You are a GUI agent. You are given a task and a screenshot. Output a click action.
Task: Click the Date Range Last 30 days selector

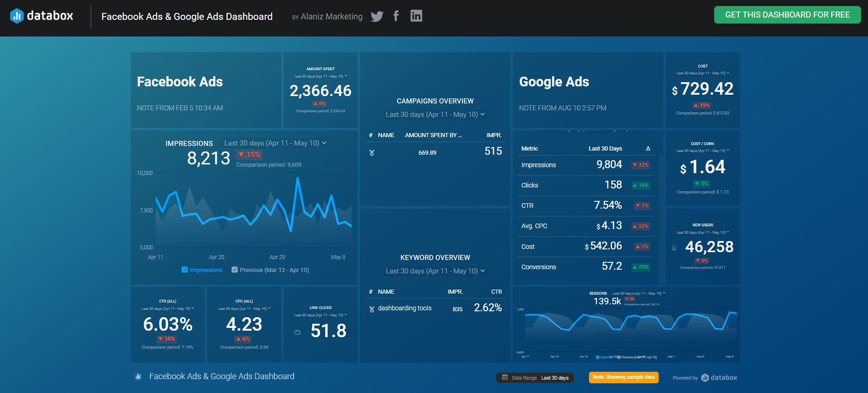535,378
